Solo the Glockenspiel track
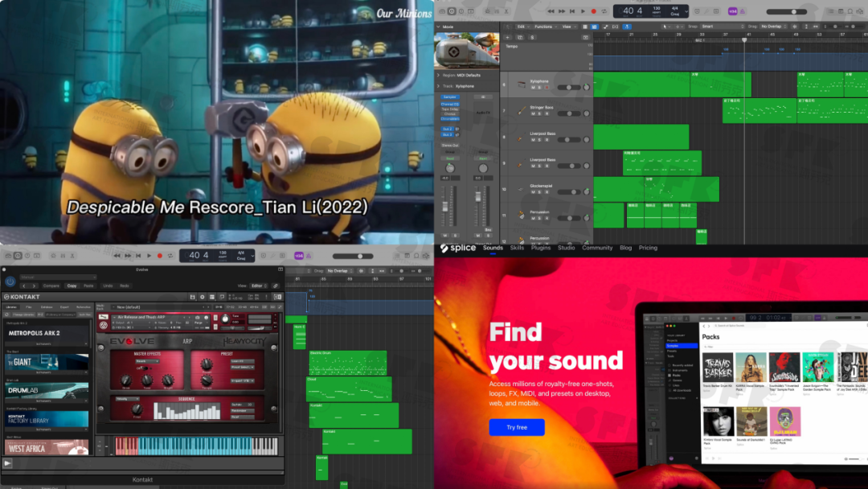The height and width of the screenshot is (489, 868). coord(540,192)
